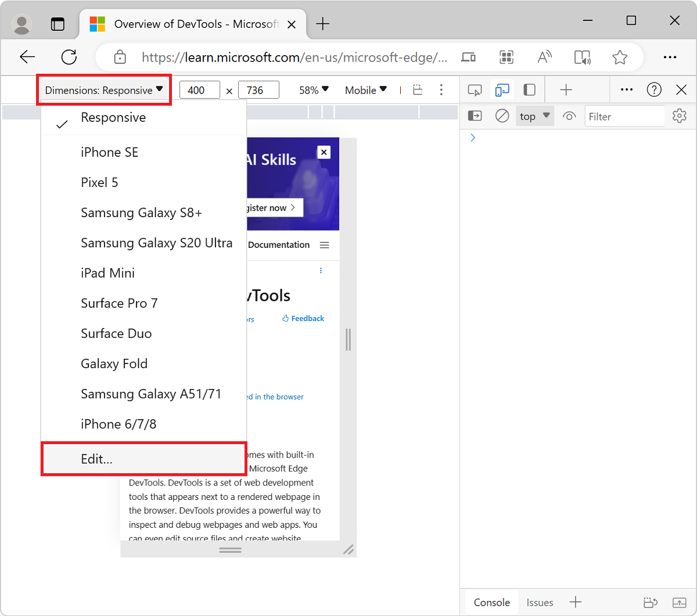Click the rotate viewport icon
The width and height of the screenshot is (697, 616).
418,89
